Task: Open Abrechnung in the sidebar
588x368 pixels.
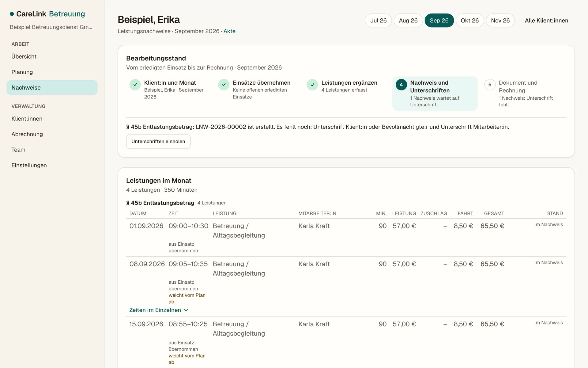Action: pyautogui.click(x=52, y=134)
